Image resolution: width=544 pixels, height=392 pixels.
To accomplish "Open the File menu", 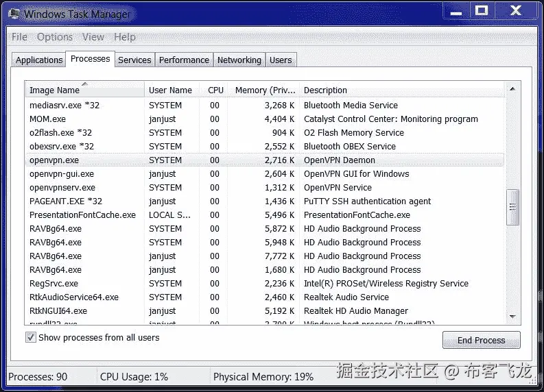I will (19, 37).
